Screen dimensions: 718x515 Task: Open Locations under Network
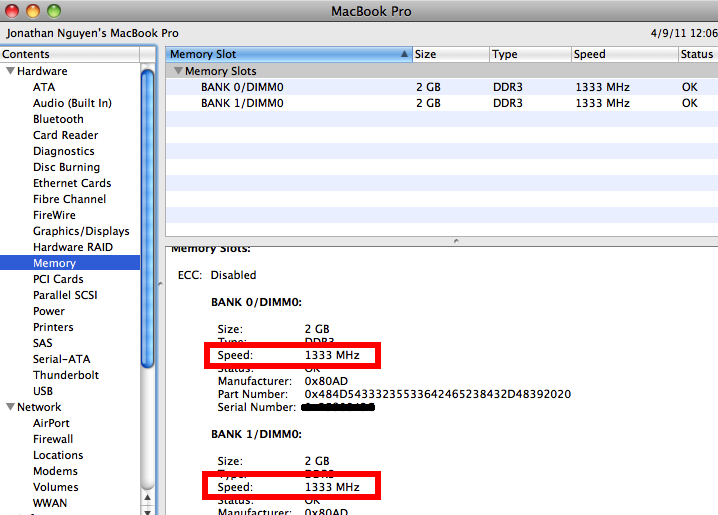[58, 455]
